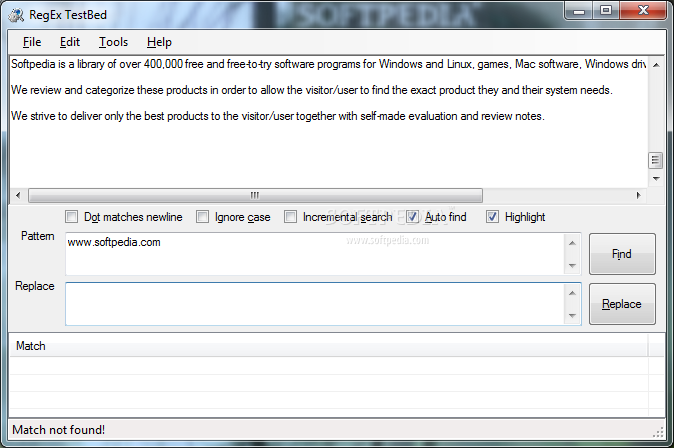Click Pattern field scroll up arrow
The image size is (674, 448).
[x=572, y=243]
